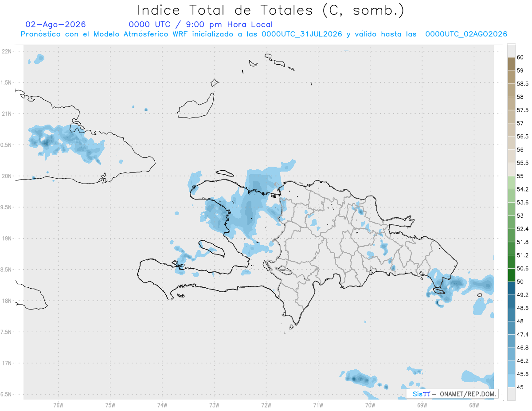Click the "18N" latitude label
The image size is (532, 411).
pos(7,301)
